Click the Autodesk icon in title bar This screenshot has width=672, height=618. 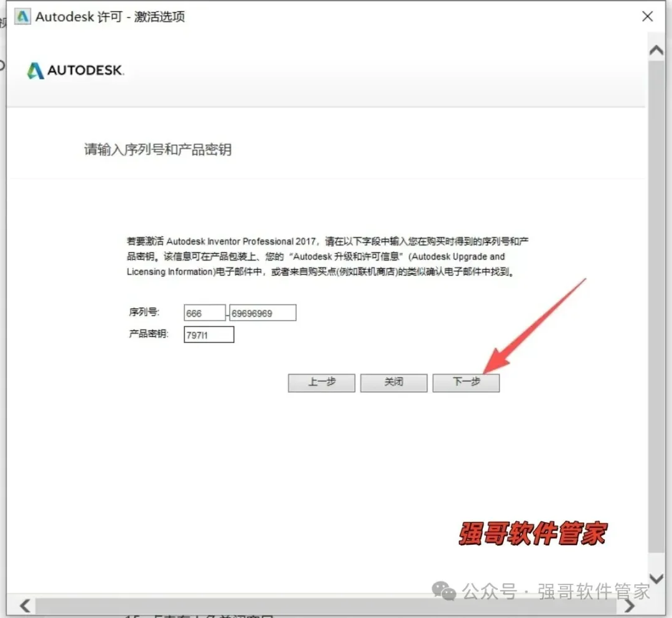coord(22,17)
